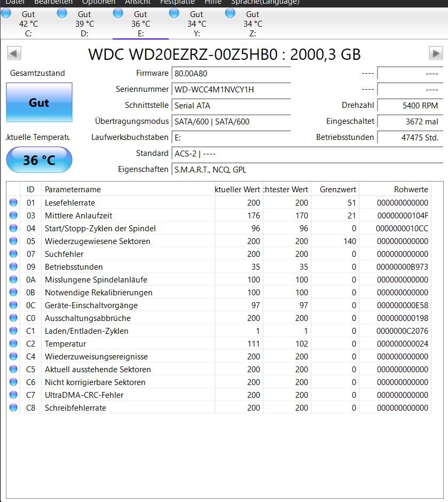The width and height of the screenshot is (448, 502).
Task: Click status icon of Notwendige Rekalibrierungen row
Action: (13, 292)
